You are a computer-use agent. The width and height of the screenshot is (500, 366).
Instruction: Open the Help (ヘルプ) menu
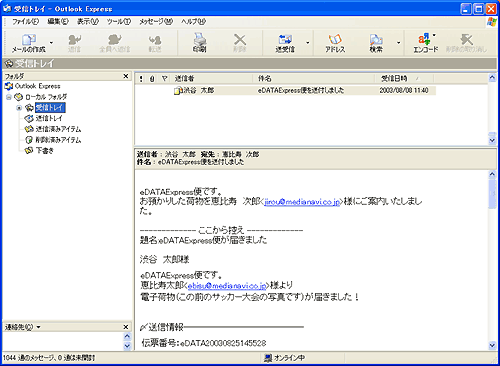click(x=193, y=22)
